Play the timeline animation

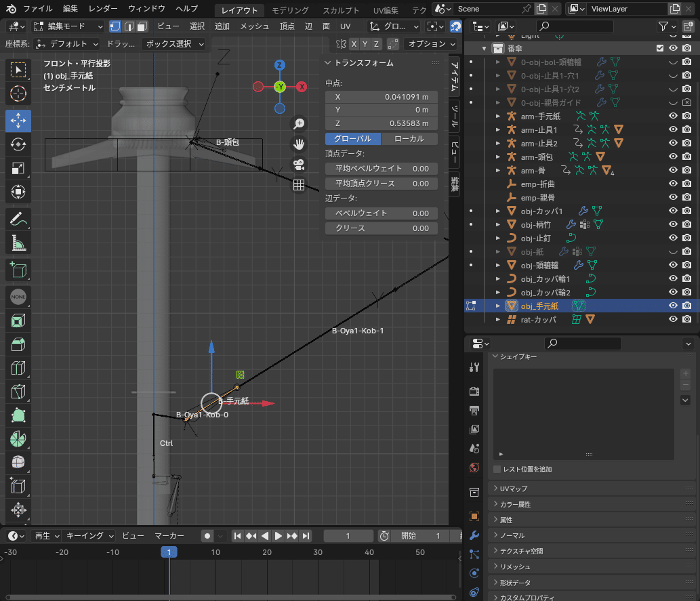[278, 536]
